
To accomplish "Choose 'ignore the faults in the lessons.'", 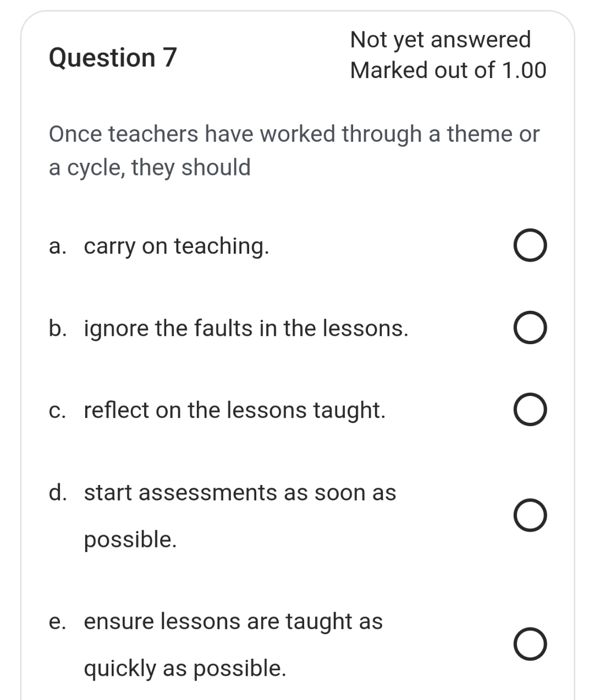I will click(x=246, y=328).
